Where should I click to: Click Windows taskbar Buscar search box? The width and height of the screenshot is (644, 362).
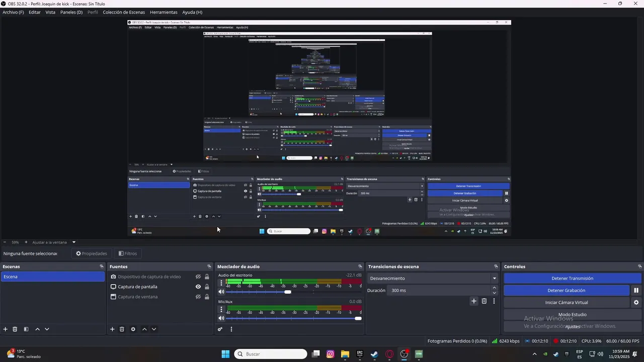pos(271,354)
